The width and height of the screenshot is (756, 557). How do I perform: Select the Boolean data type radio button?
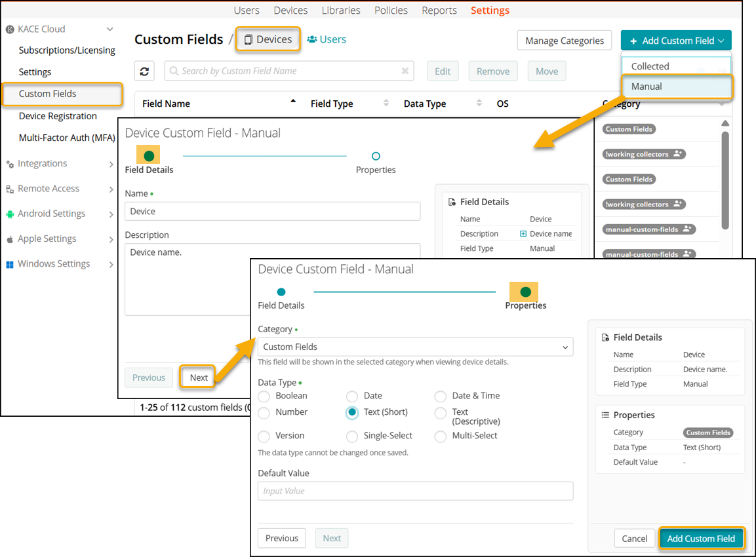tap(264, 396)
